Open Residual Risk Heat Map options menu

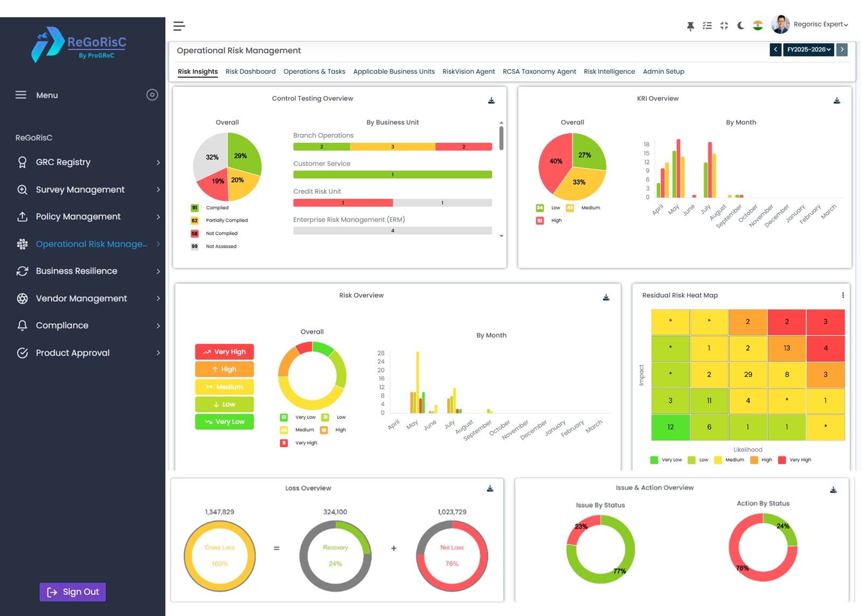pos(843,295)
